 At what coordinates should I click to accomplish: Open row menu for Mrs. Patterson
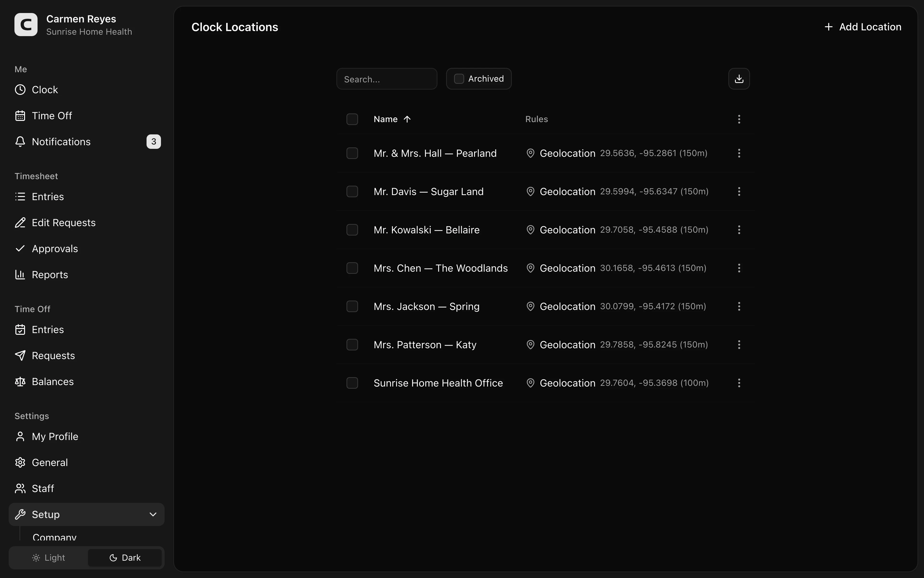pos(739,345)
